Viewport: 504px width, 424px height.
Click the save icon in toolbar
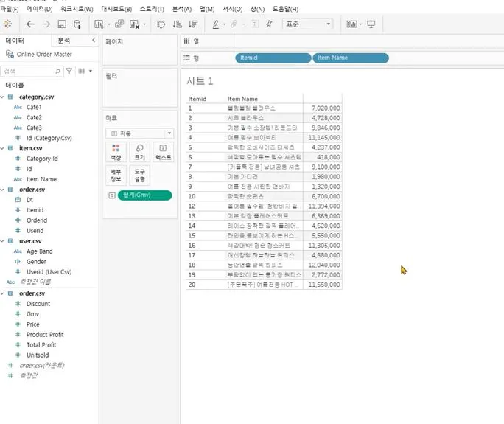tap(62, 24)
